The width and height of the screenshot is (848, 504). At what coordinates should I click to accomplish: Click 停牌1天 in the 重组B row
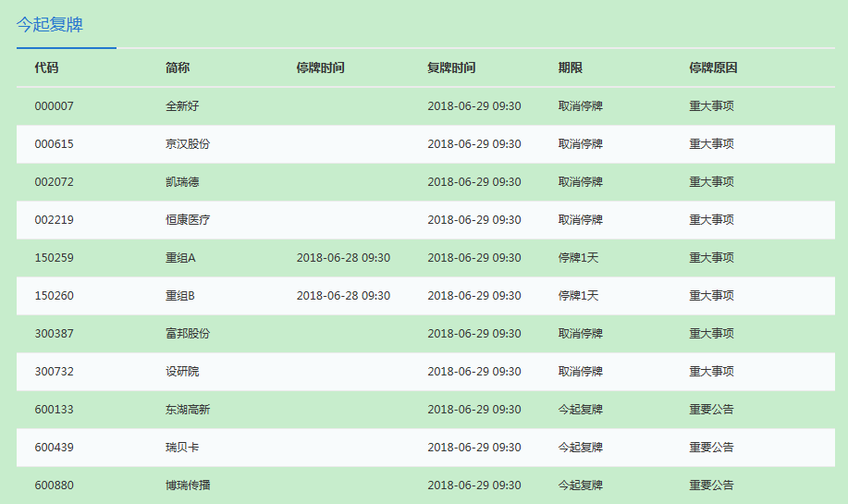pos(578,296)
